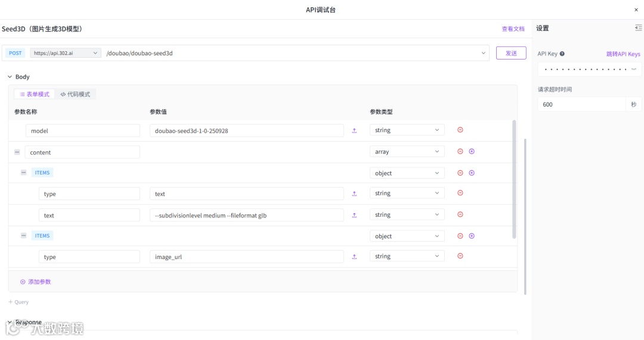Click the upload icon in the image_url row
Image resolution: width=644 pixels, height=340 pixels.
[354, 257]
